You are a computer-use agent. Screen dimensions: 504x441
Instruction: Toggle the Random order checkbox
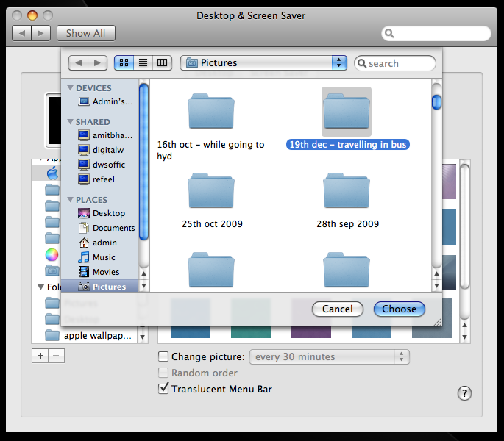[163, 373]
